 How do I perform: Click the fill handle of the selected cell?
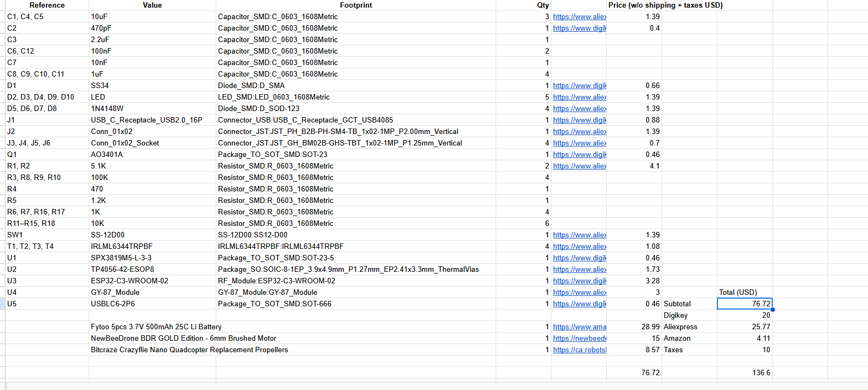click(x=772, y=310)
